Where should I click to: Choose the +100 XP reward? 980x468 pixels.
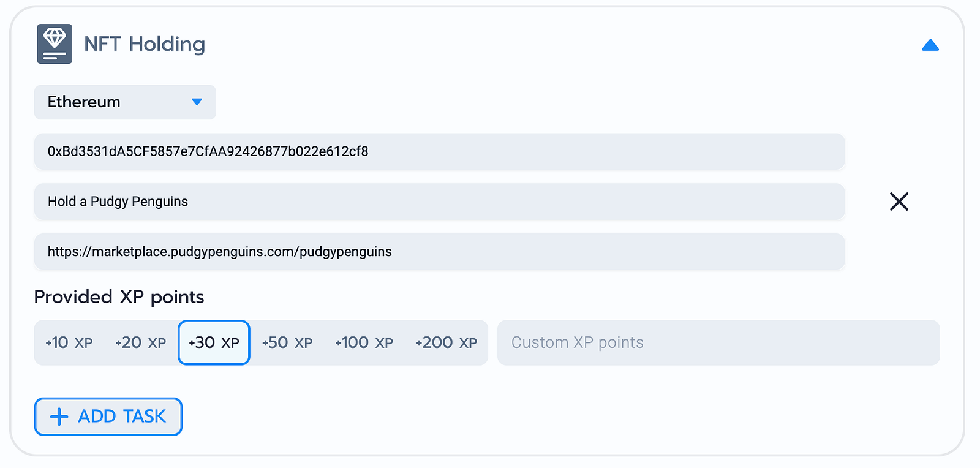[x=364, y=342]
